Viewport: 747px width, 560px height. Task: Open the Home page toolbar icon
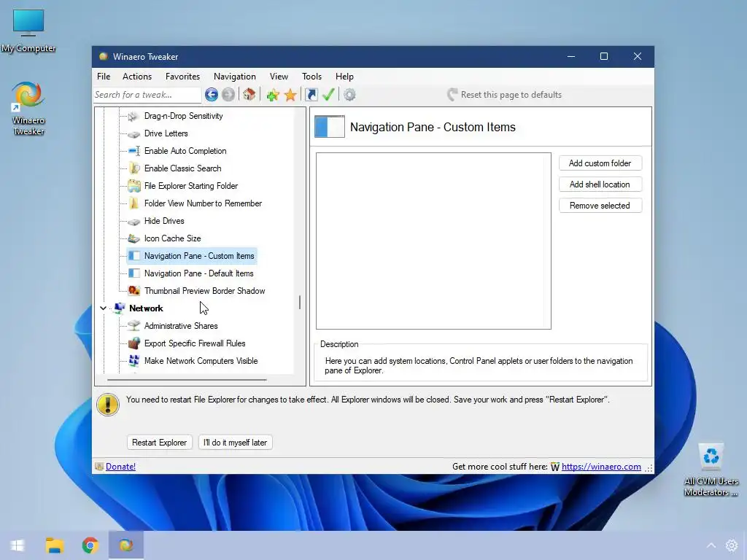(x=249, y=95)
